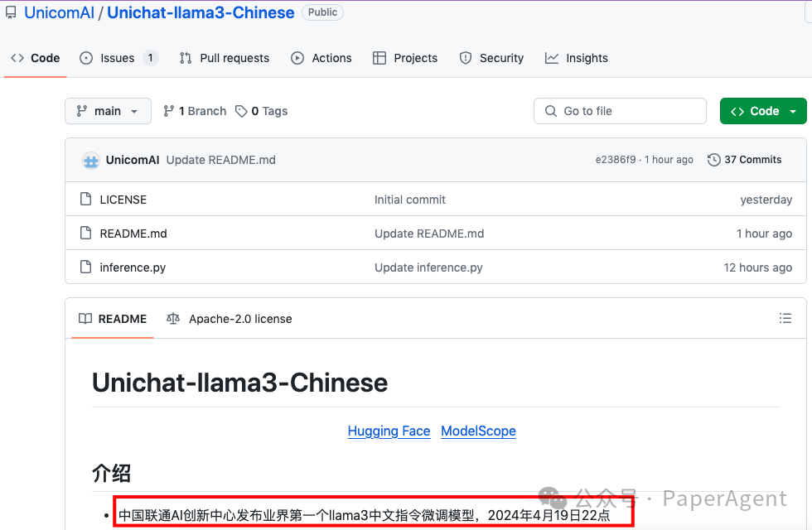Click the search magnifier icon in Go to file
The image size is (812, 530).
(x=551, y=111)
